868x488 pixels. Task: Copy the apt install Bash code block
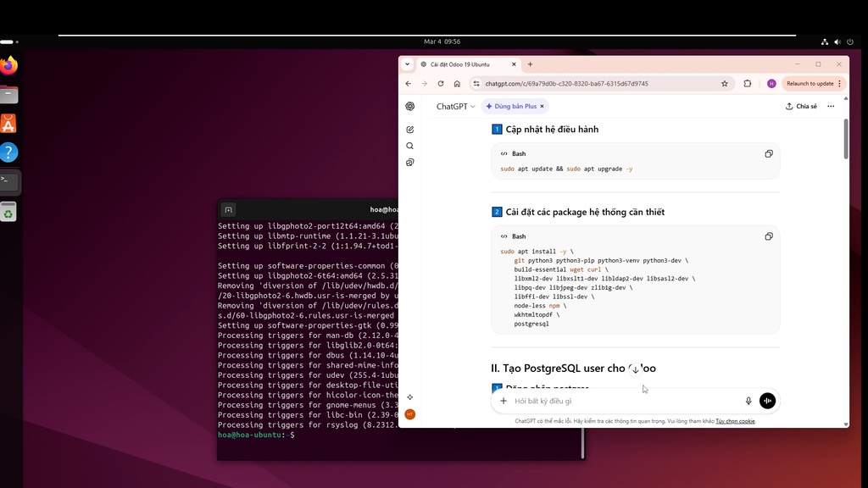[x=769, y=236]
